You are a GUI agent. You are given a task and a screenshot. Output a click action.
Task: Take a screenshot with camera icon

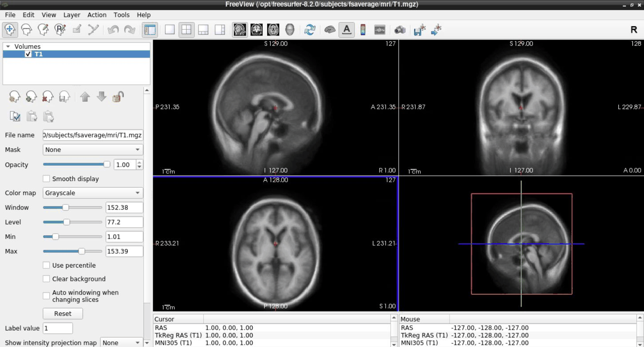[400, 30]
